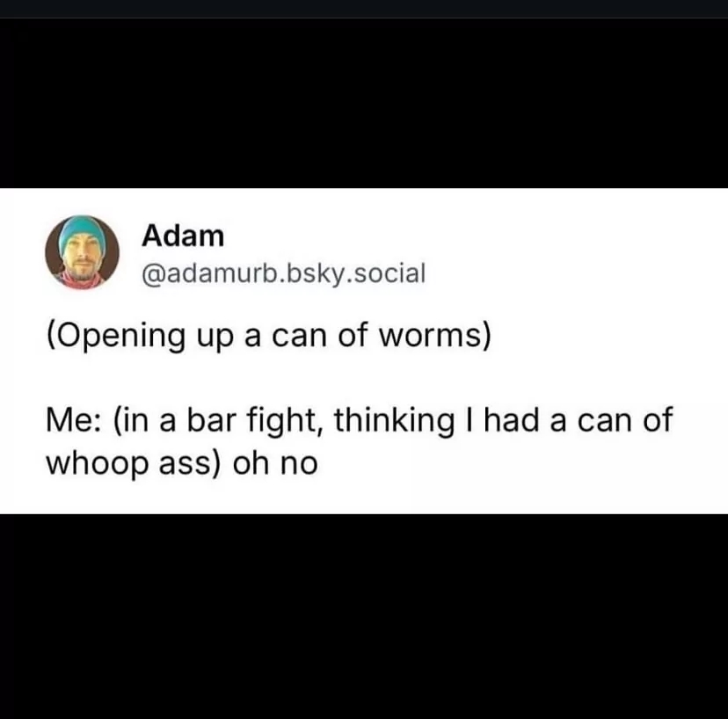Open Adam's profile picture avatar
Viewport: 728px width, 719px height.
click(82, 252)
